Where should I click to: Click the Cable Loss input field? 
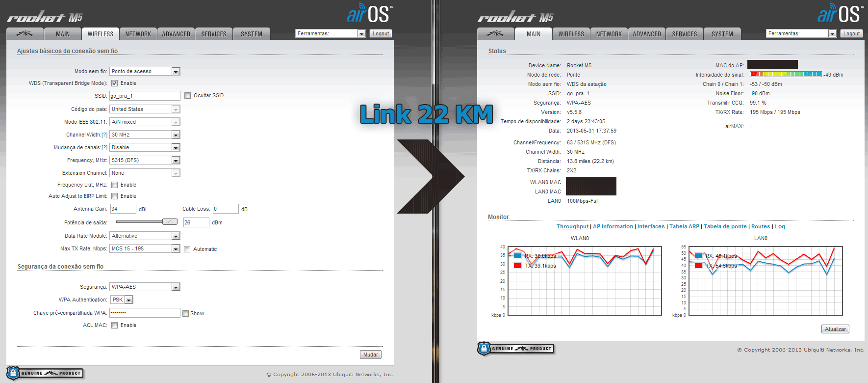226,209
